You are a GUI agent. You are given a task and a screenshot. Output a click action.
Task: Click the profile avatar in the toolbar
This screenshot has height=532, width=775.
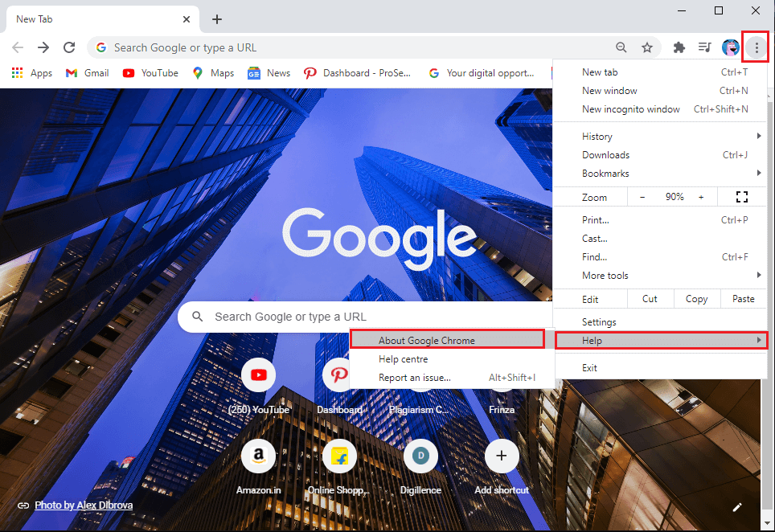(x=730, y=47)
